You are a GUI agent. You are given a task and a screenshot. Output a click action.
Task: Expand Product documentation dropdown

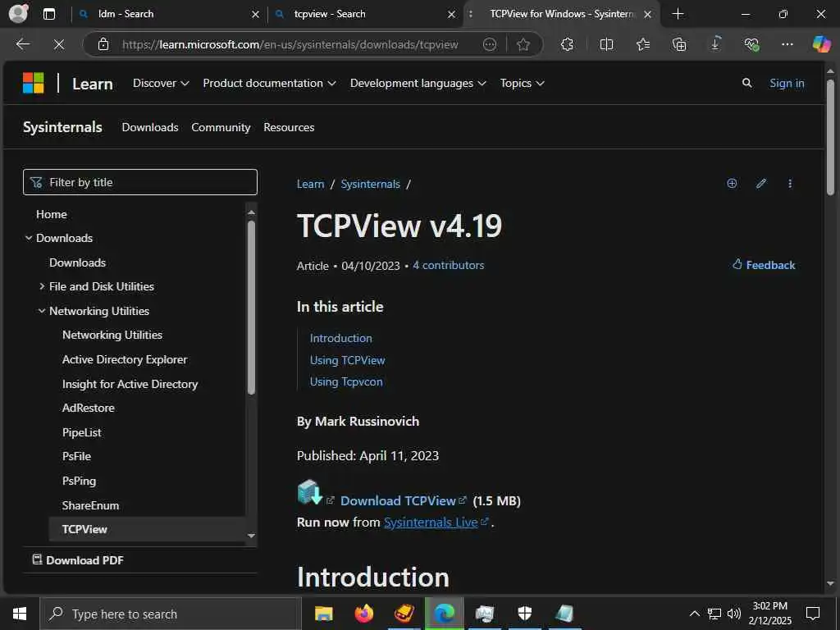[269, 83]
